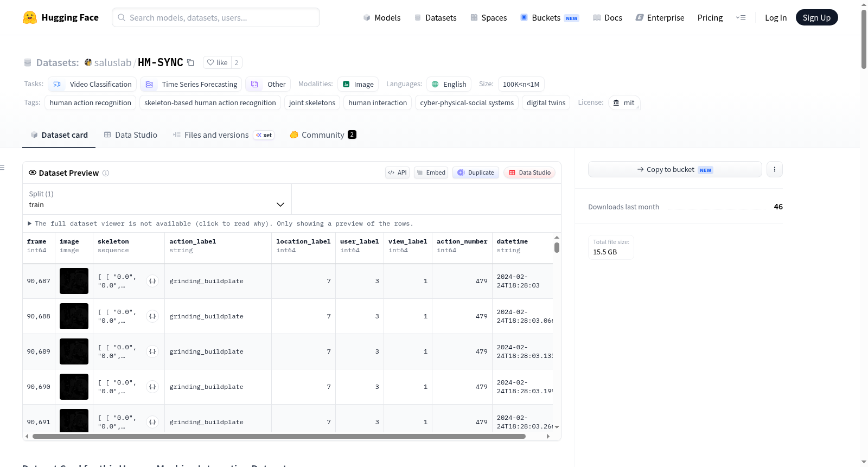The image size is (868, 467).
Task: Click the left arrow of the horizontal scrollbar
Action: (x=27, y=436)
